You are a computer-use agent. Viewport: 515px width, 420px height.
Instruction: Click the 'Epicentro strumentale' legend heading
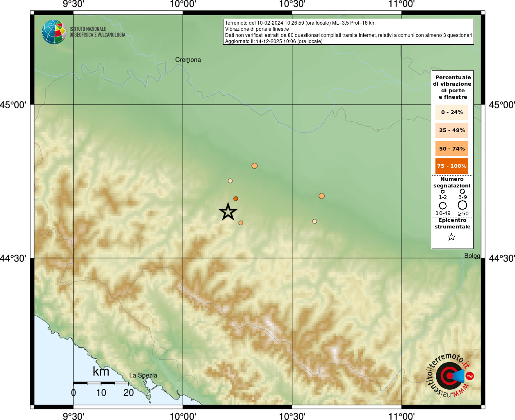pos(452,224)
